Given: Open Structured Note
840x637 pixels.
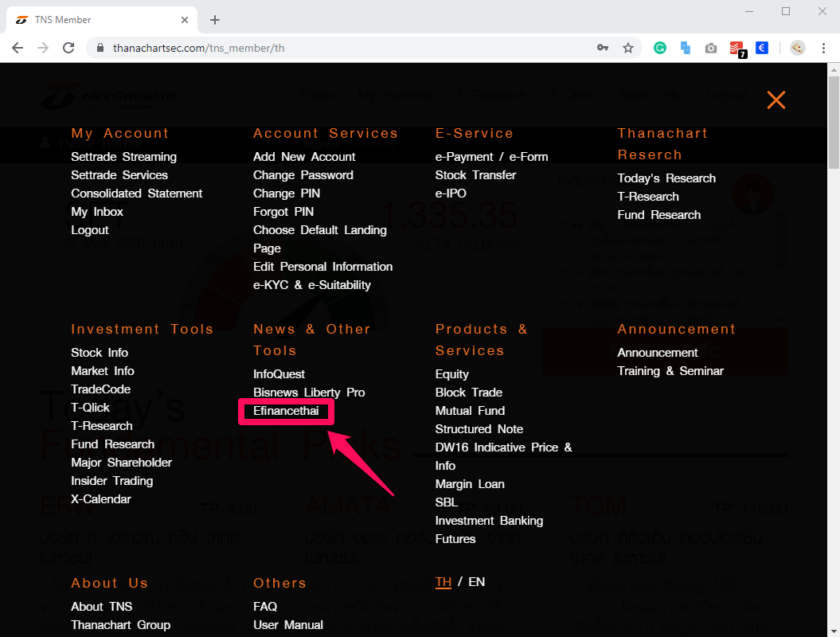Looking at the screenshot, I should [479, 429].
